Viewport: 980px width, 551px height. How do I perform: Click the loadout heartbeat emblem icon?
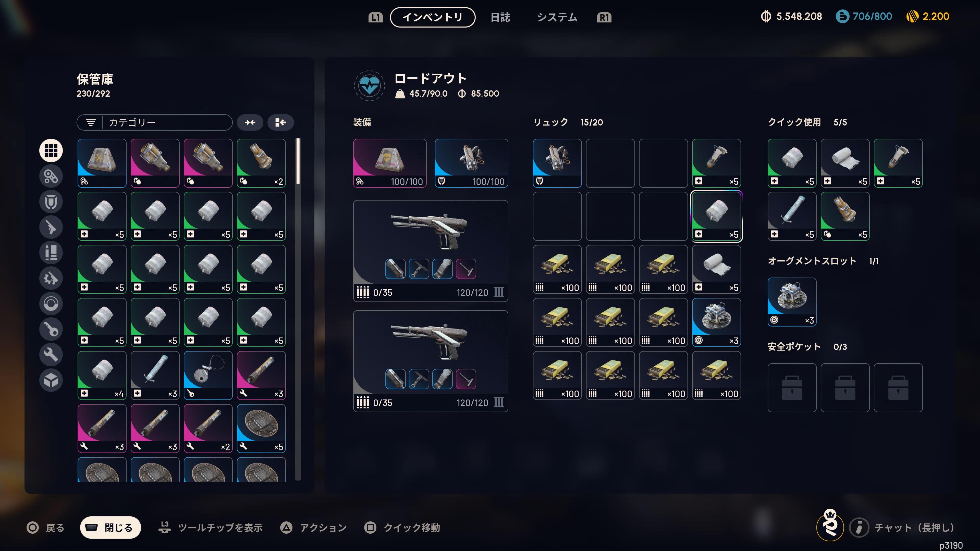pyautogui.click(x=369, y=86)
